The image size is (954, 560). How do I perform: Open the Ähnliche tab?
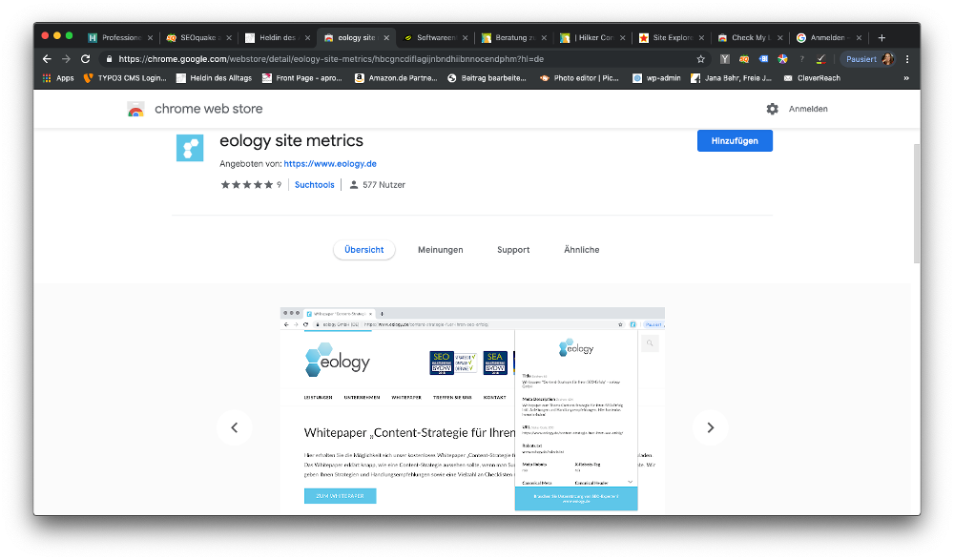(x=582, y=250)
